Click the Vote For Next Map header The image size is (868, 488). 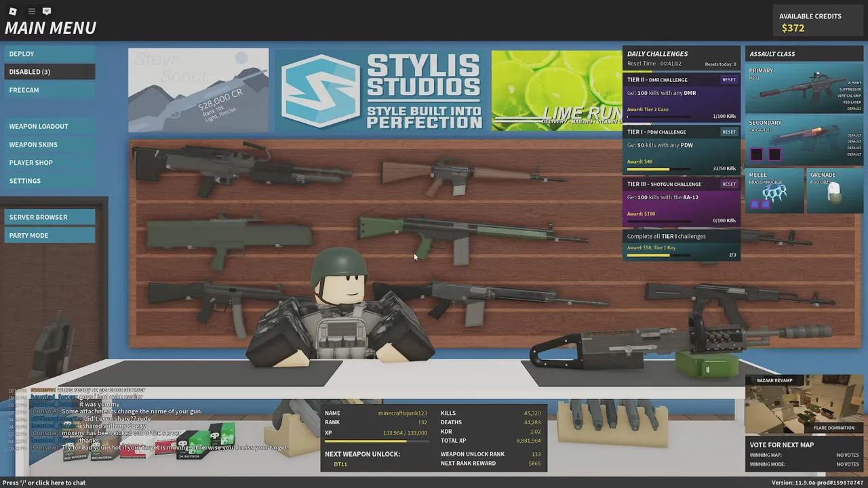tap(782, 445)
